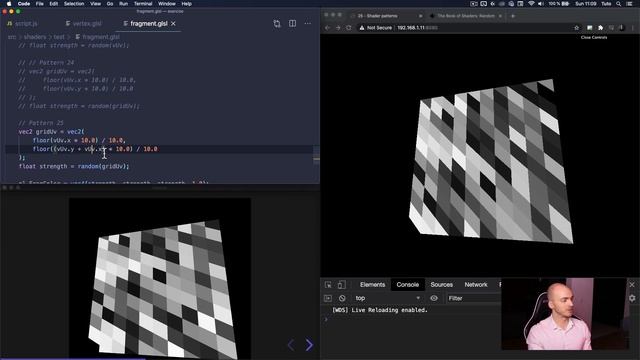Click the src breadcrumb segment
This screenshot has height=360, width=640.
pyautogui.click(x=12, y=37)
